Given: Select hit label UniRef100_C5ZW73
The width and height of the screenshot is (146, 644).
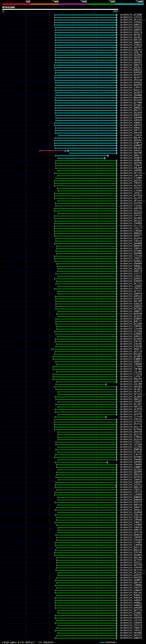Looking at the screenshot, I should 131,165.
